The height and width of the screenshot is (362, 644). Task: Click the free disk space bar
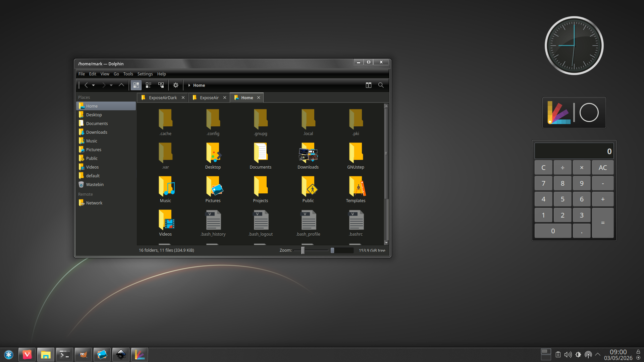pyautogui.click(x=342, y=250)
